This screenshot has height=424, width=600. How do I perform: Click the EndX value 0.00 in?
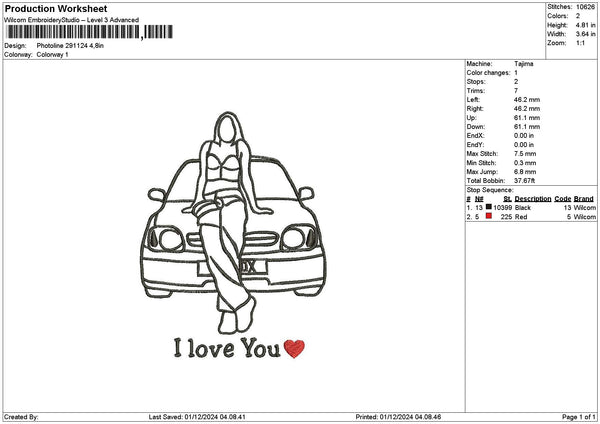[x=524, y=135]
